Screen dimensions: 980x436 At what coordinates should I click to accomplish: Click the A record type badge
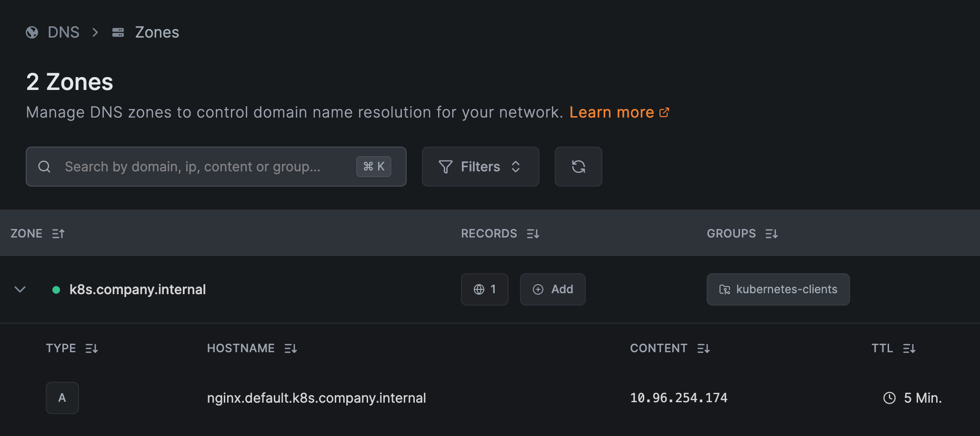tap(62, 398)
